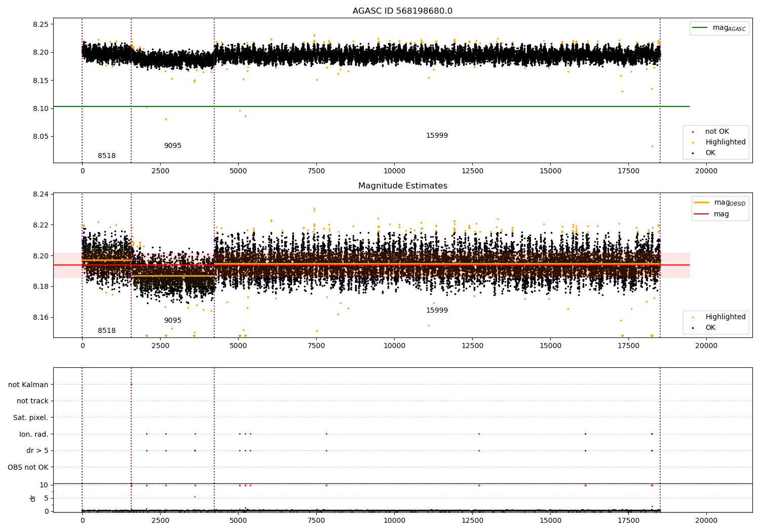Click the "8.18" tick on middle plot y-axis

[40, 287]
